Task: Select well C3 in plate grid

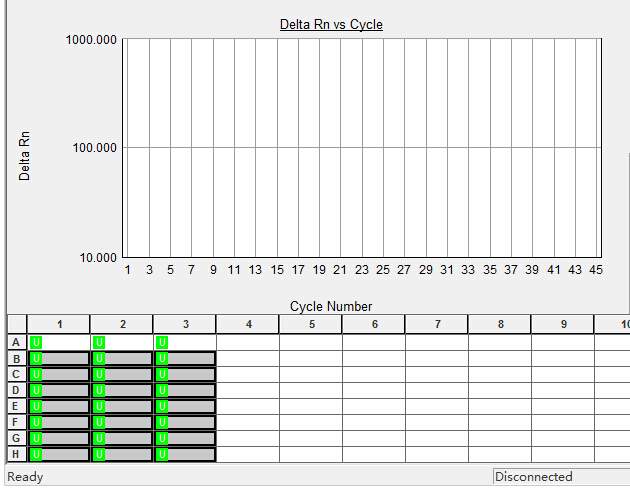Action: 185,374
